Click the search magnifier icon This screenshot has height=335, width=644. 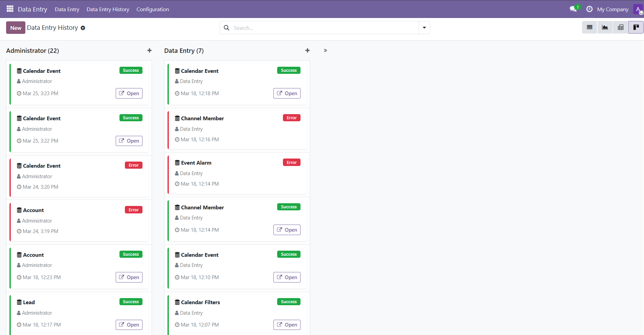226,28
